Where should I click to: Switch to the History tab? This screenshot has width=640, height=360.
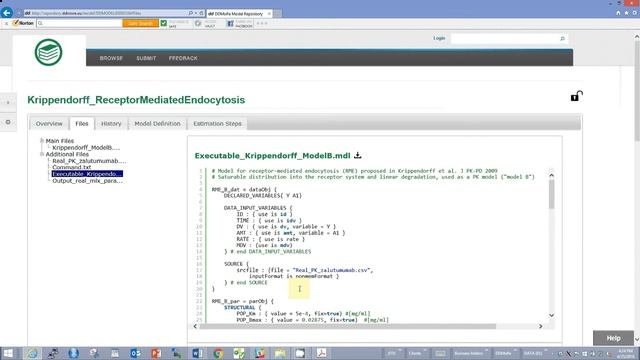click(x=111, y=124)
